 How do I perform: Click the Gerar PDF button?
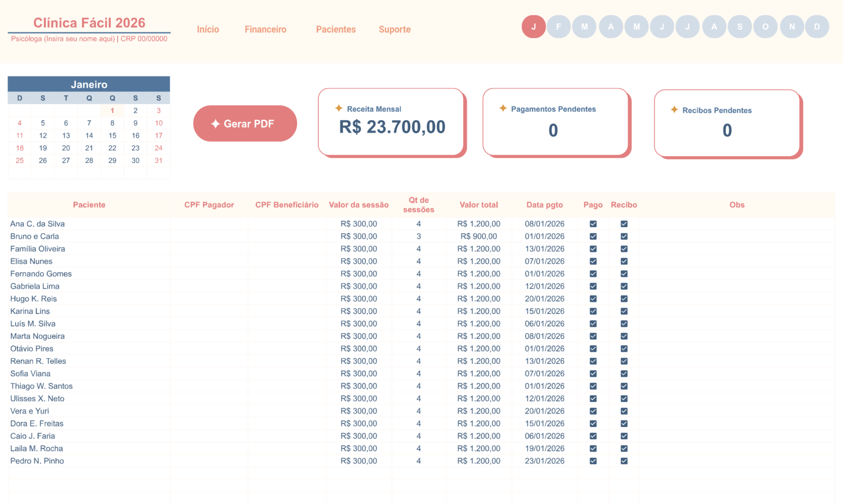pyautogui.click(x=245, y=124)
